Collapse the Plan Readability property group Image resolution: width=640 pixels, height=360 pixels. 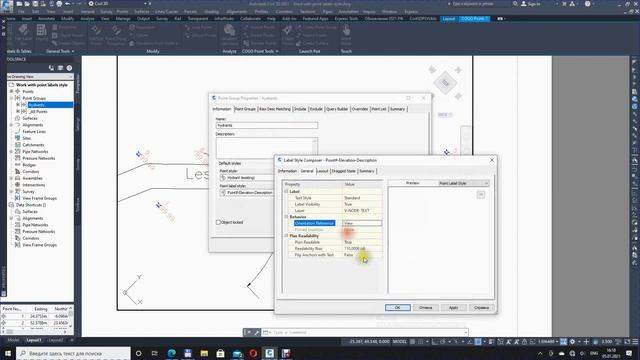[x=286, y=236]
